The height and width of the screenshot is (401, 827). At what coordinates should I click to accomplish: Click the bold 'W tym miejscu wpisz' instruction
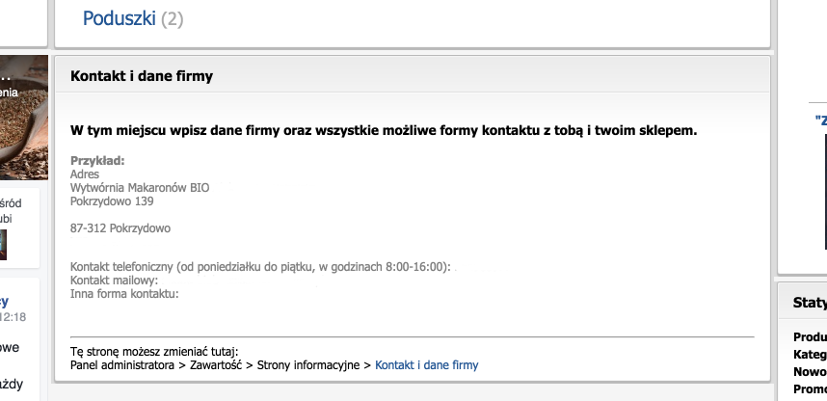(x=383, y=130)
